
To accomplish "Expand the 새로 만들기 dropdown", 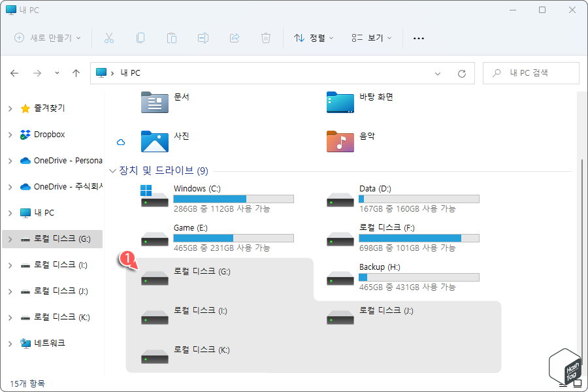I will coord(46,38).
